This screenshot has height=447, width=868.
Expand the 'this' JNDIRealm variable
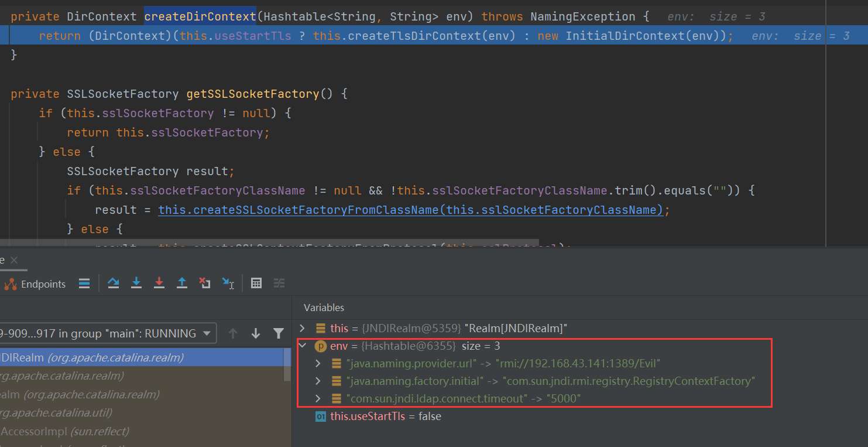point(302,328)
